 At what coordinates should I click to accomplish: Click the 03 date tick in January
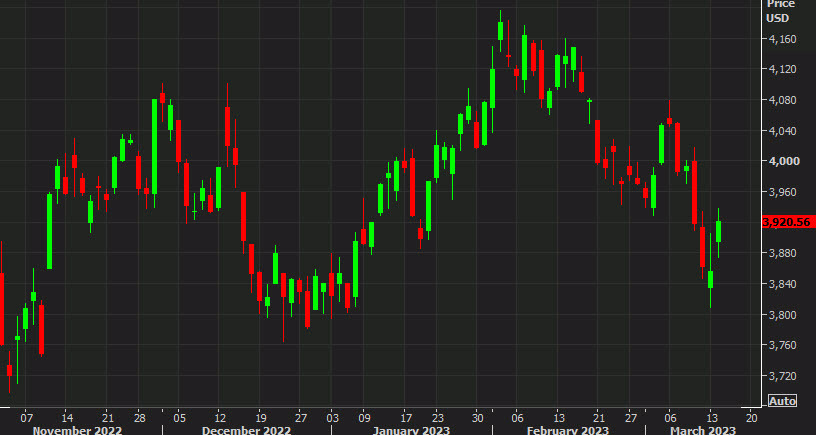332,417
